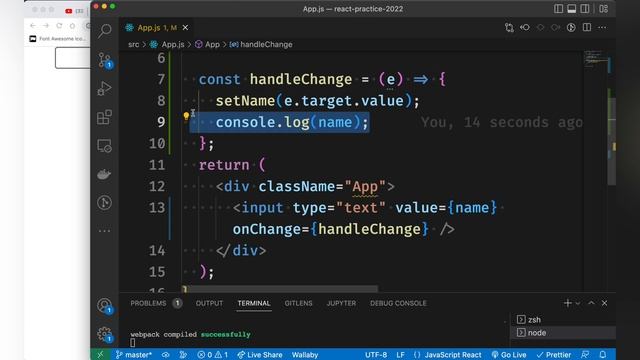Click the 'webpack compiled successfully' terminal text
The height and width of the screenshot is (360, 640).
(190, 334)
